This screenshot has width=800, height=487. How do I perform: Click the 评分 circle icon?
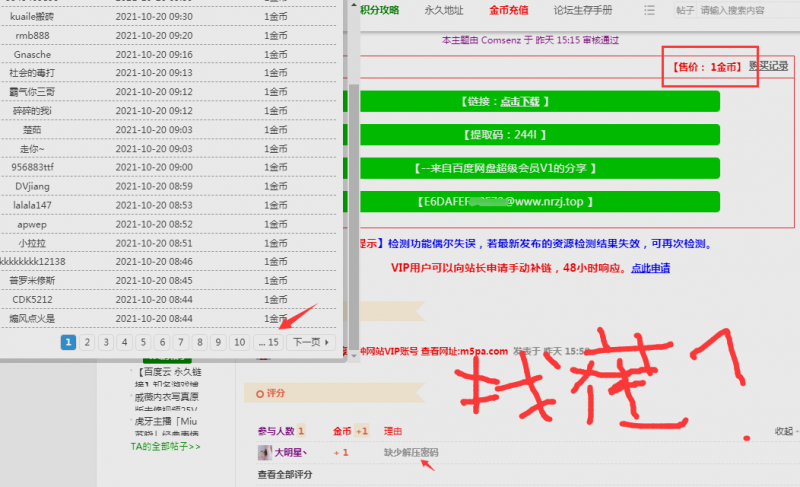click(261, 393)
